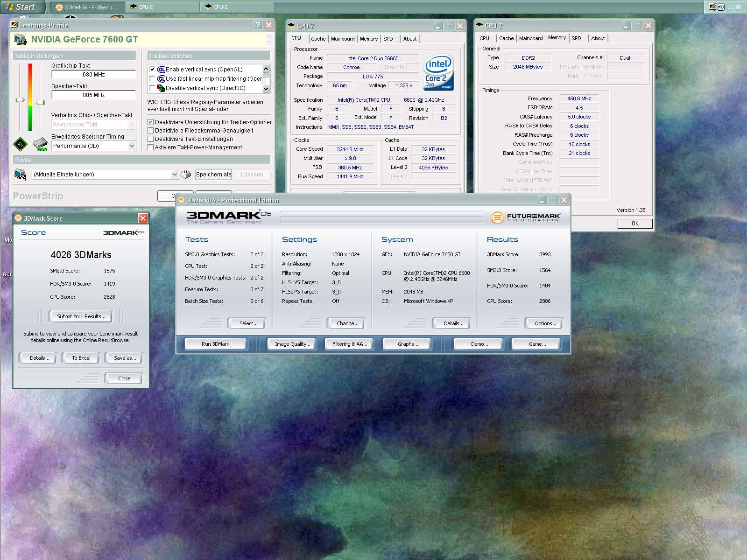The width and height of the screenshot is (747, 560).
Task: Open the About tab in the right CPU-Z window
Action: (x=598, y=38)
